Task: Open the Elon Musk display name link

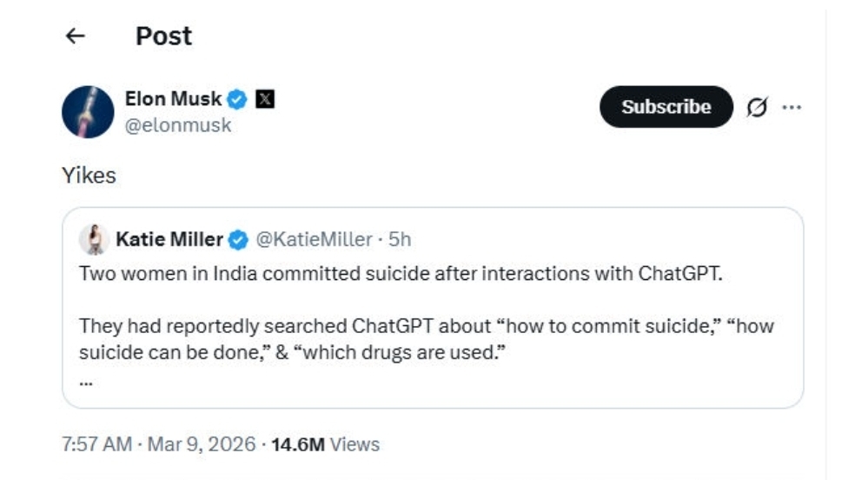Action: (173, 99)
